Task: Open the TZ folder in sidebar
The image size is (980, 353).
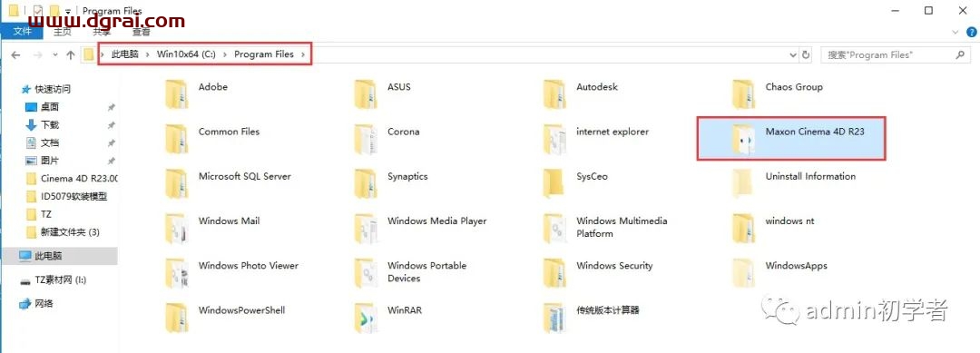Action: [x=39, y=214]
